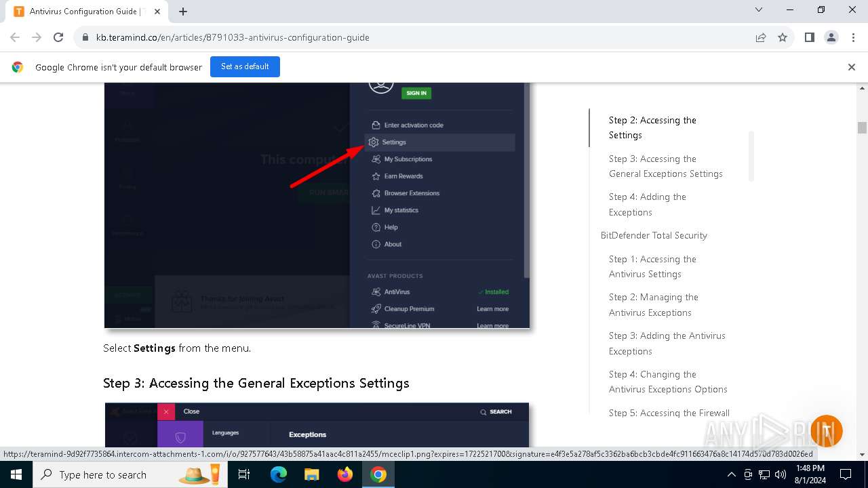868x488 pixels.
Task: Switch to Chrome on the taskbar
Action: 378,474
